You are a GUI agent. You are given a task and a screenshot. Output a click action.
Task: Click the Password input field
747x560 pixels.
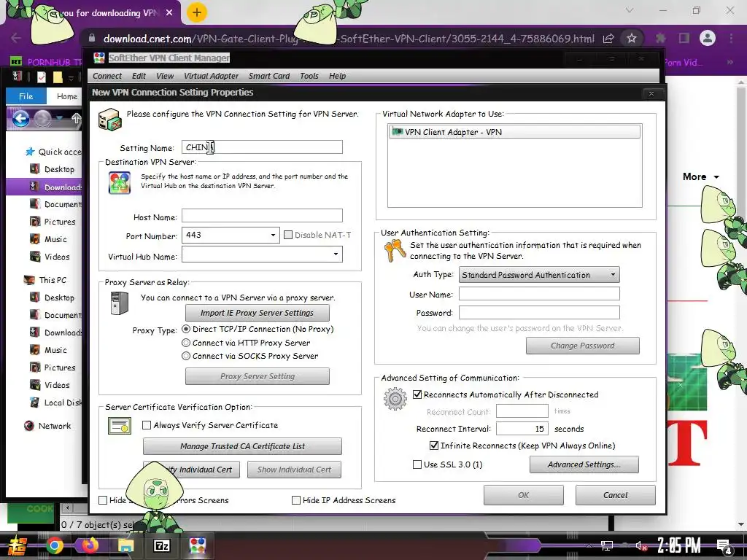pos(539,312)
